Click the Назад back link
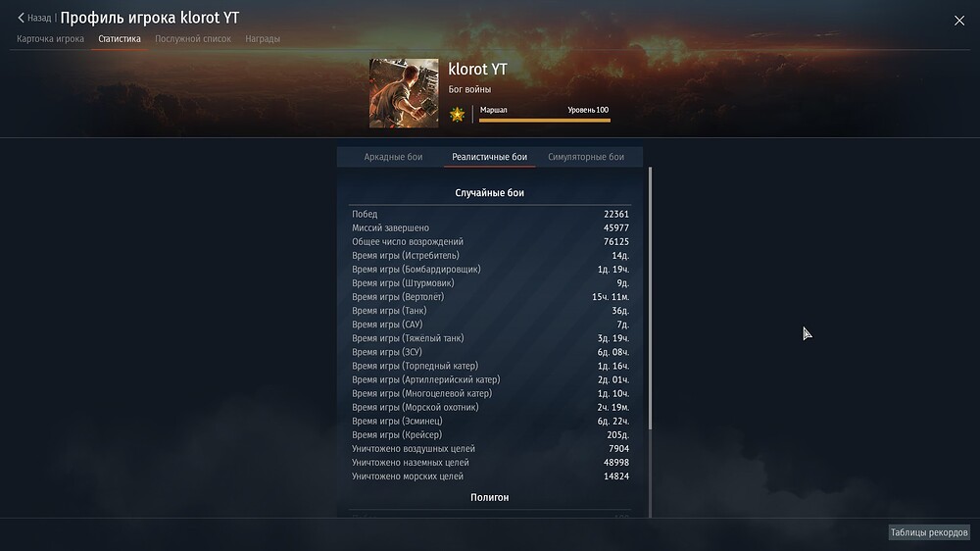This screenshot has height=551, width=980. (39, 18)
